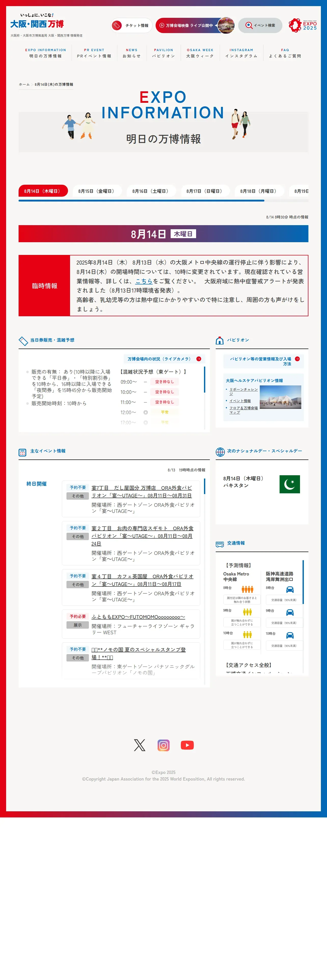Open 宴４丁目 カフェ英国屋 event link
Image resolution: width=327 pixels, height=980 pixels.
pos(142,580)
